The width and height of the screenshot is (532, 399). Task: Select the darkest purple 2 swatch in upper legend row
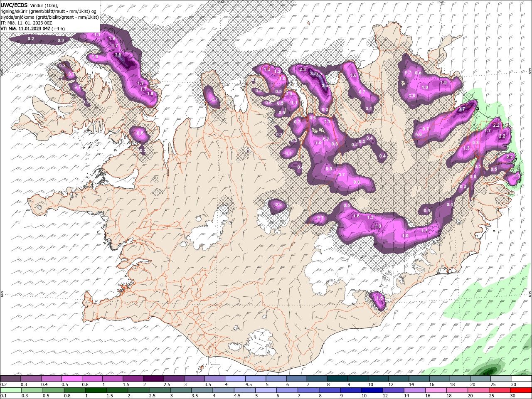(x=153, y=379)
